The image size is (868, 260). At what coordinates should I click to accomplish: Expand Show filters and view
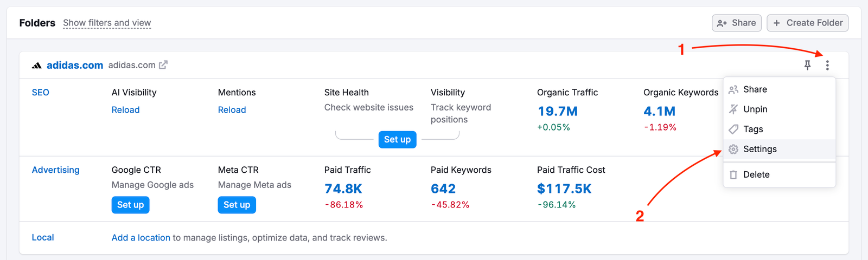pos(107,23)
